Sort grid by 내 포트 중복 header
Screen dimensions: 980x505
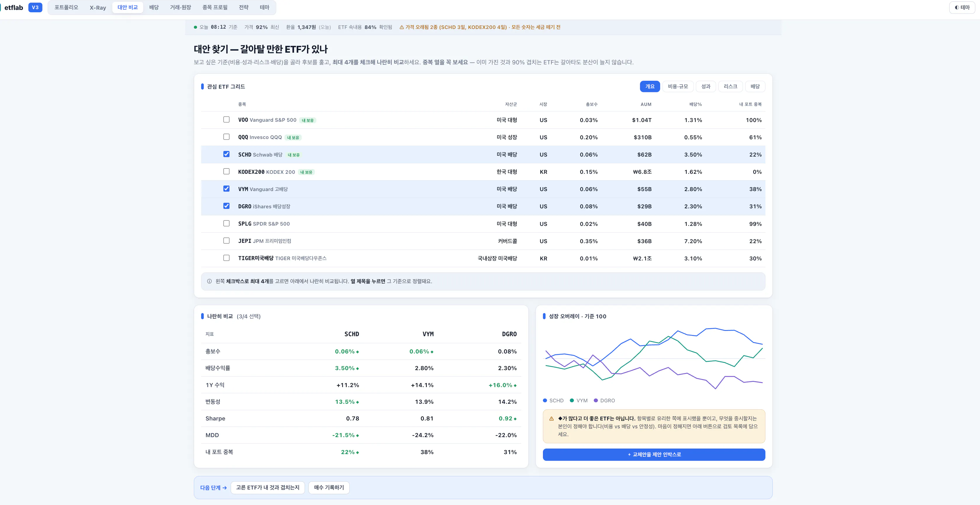750,104
